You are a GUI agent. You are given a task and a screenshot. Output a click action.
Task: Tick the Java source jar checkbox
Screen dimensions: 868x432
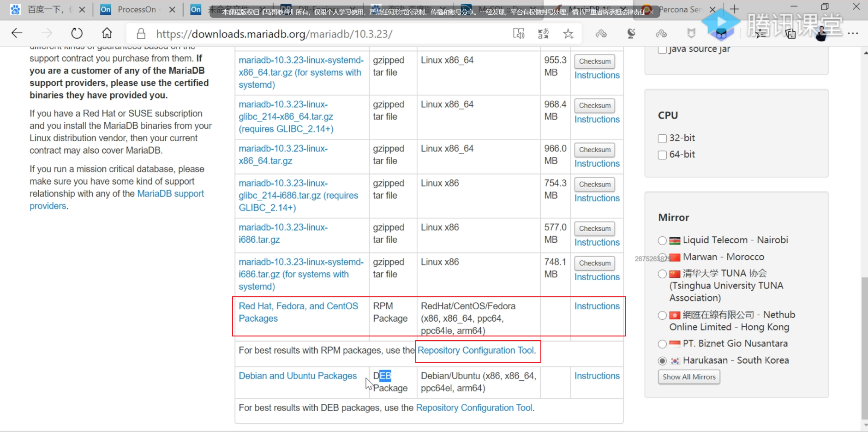click(x=662, y=49)
